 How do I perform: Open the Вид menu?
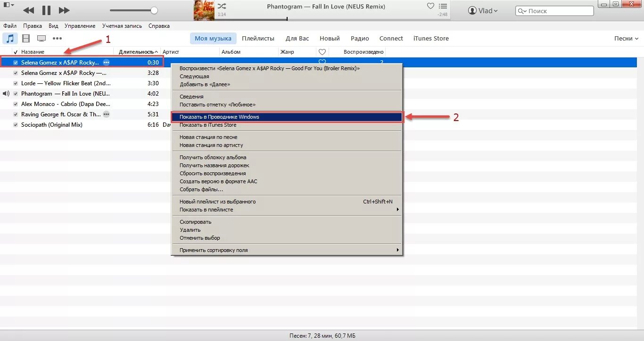point(53,26)
